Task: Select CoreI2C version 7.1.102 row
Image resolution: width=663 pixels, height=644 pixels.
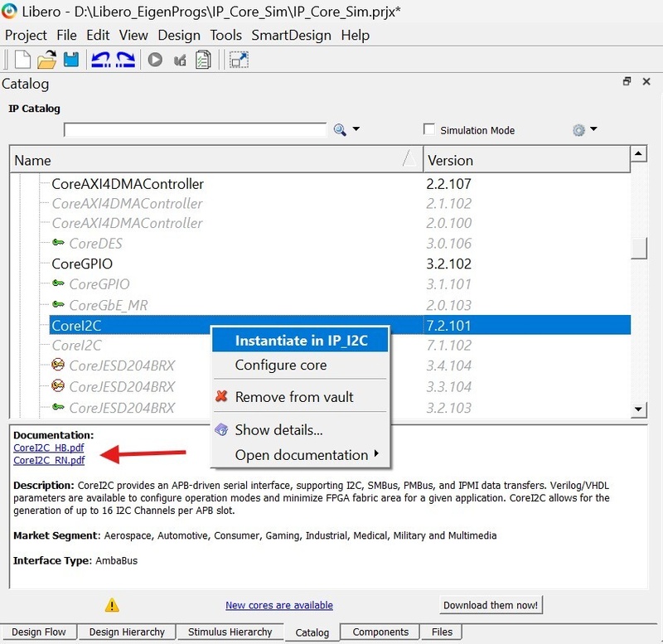Action: [x=340, y=345]
